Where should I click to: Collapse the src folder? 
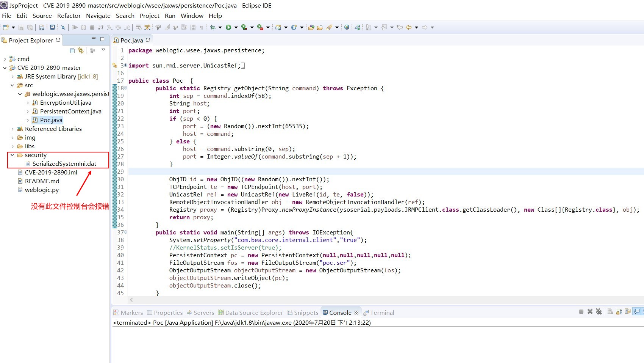12,85
